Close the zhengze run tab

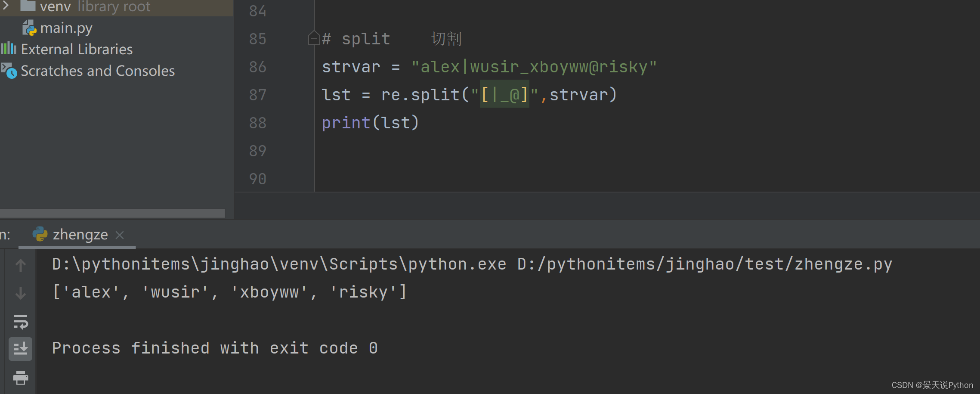[120, 235]
